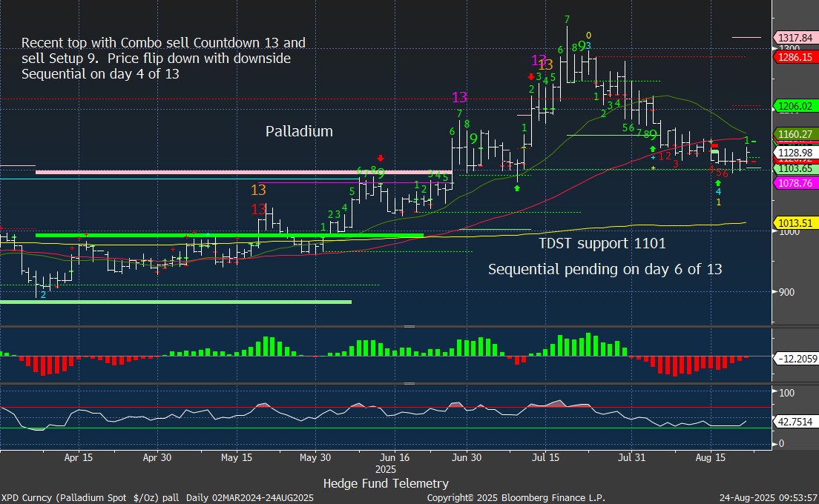Click the TDST support 1101 annotation
This screenshot has width=819, height=504.
pyautogui.click(x=602, y=243)
